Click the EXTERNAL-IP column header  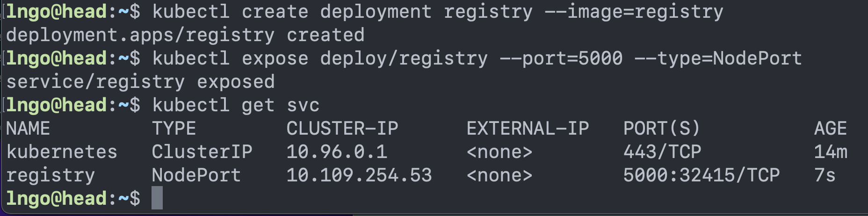(528, 129)
